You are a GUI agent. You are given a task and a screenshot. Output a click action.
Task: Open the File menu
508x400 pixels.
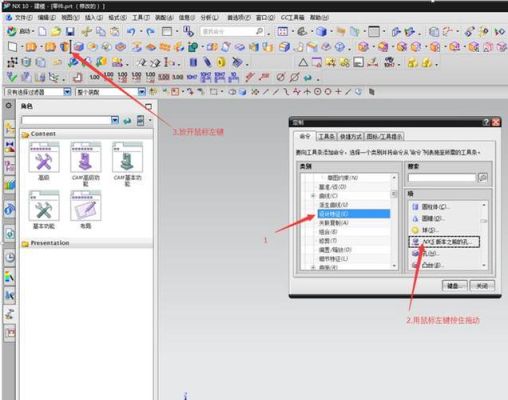pos(20,17)
